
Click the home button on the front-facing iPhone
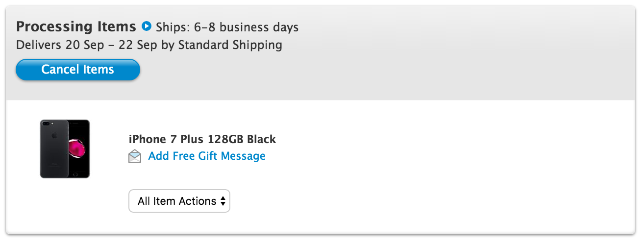pyautogui.click(x=74, y=174)
